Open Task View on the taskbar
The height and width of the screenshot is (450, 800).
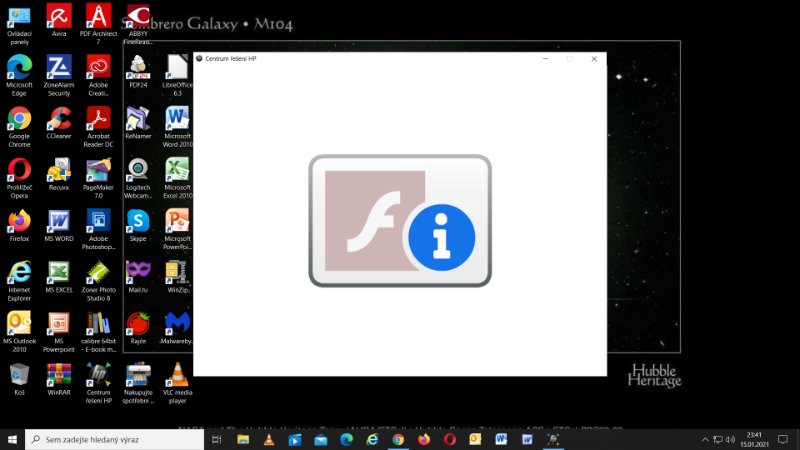coord(217,439)
